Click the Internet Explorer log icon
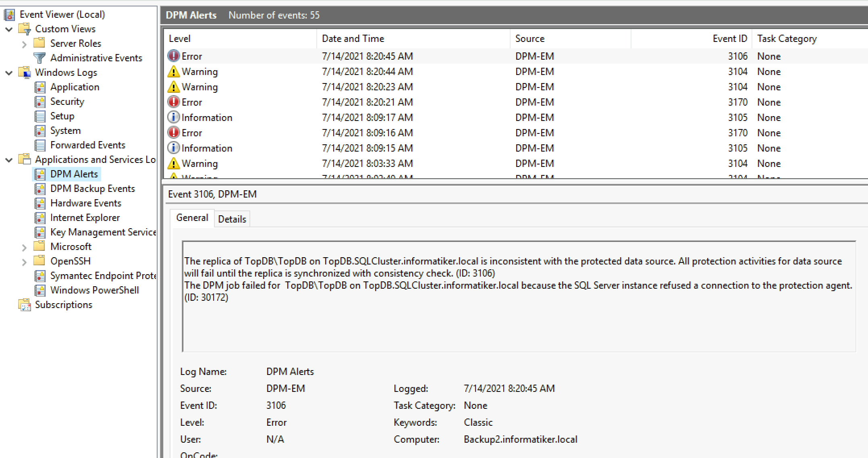This screenshot has width=868, height=458. pos(40,218)
